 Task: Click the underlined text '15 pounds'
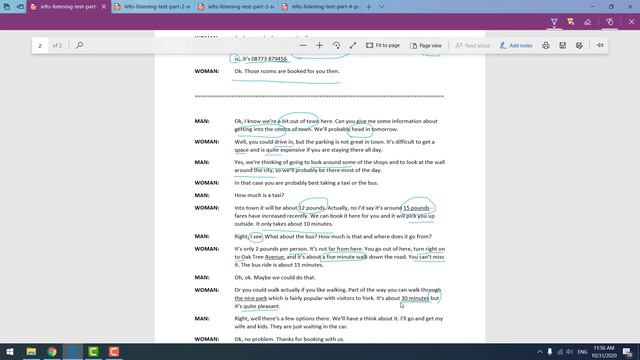point(416,208)
